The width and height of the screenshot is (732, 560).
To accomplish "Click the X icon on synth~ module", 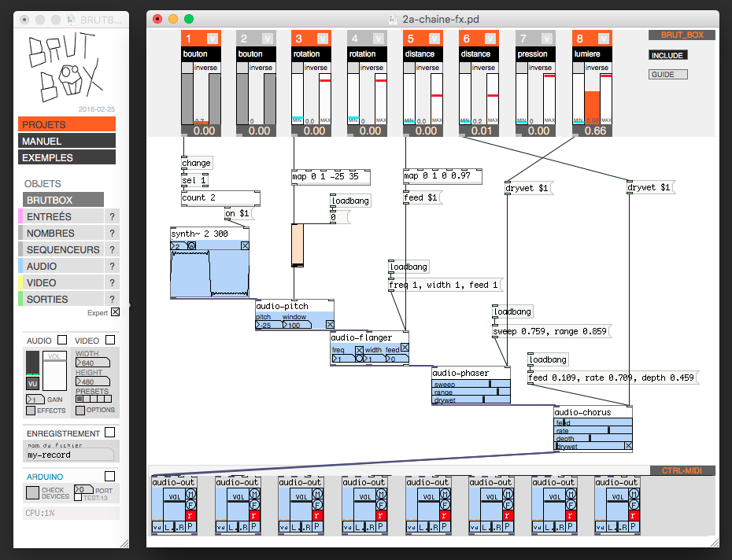I will click(x=245, y=245).
